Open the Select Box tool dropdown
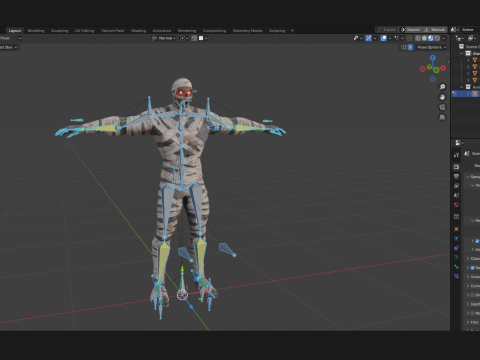480x360 pixels. click(8, 47)
